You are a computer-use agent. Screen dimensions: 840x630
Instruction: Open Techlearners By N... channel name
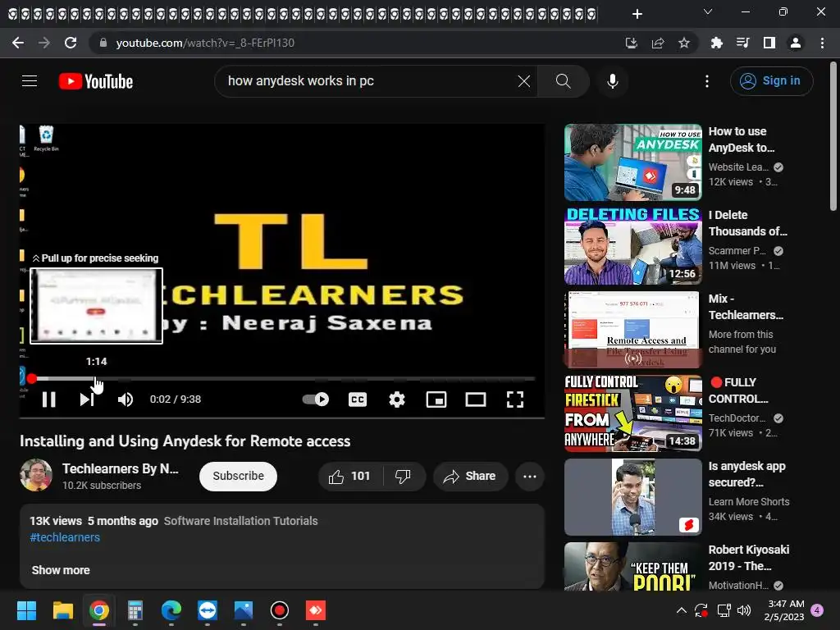(121, 468)
